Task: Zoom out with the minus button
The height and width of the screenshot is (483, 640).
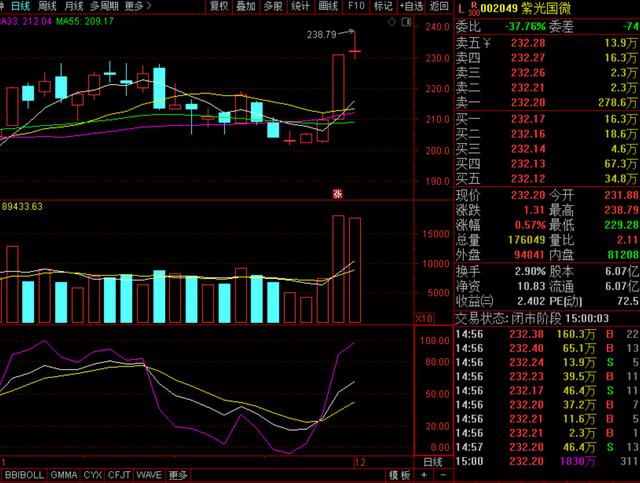Action: coord(443,475)
